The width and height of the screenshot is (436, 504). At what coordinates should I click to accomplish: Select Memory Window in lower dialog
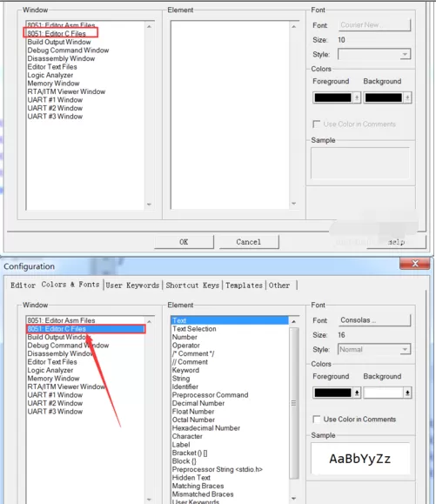(53, 379)
